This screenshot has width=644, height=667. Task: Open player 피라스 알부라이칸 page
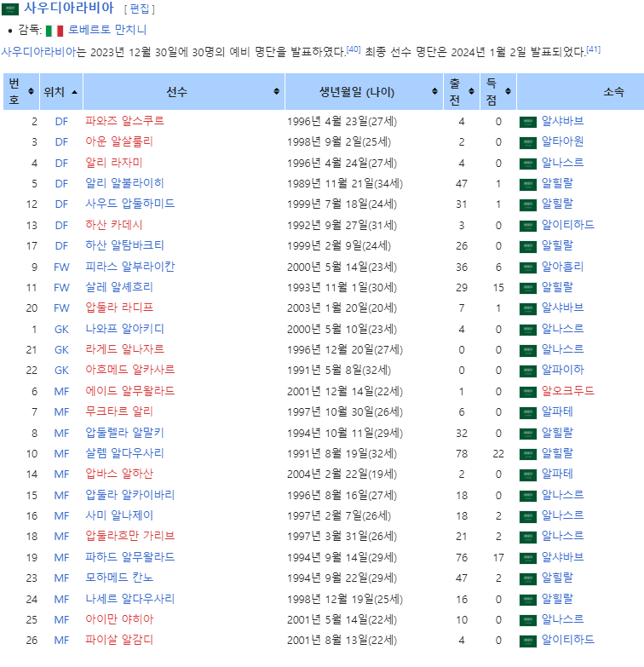(130, 267)
